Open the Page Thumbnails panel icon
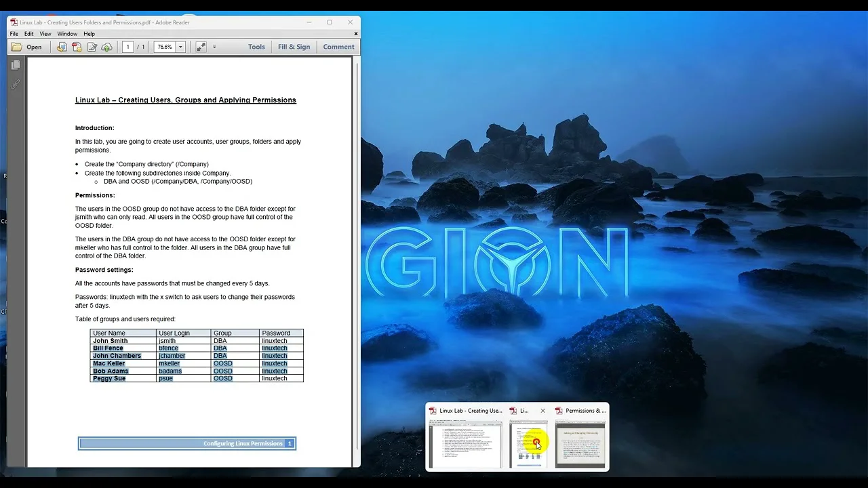 click(x=16, y=65)
